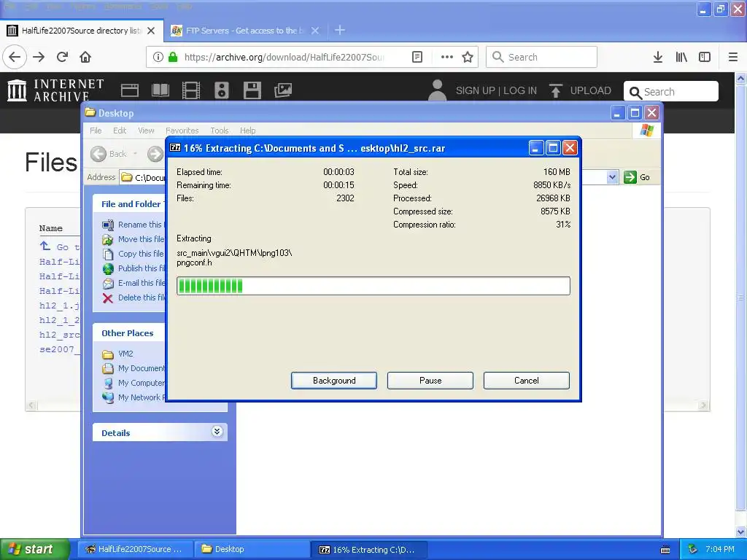Click Rename this file task
Image resolution: width=747 pixels, height=560 pixels.
point(133,225)
